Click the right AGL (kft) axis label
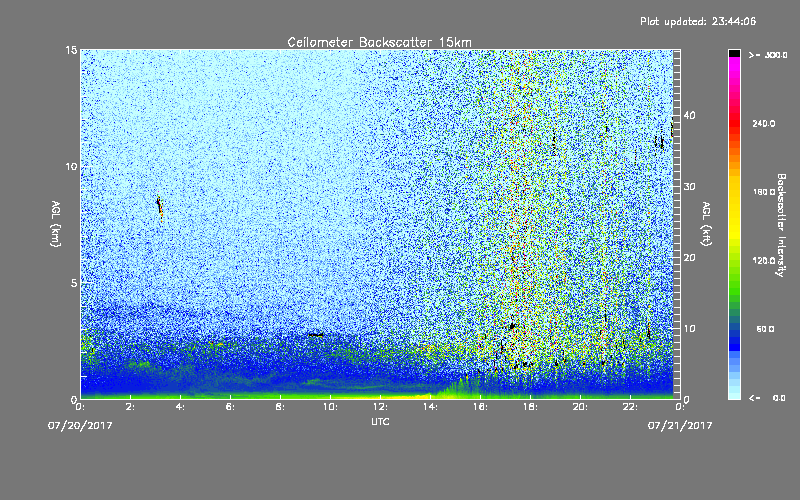The height and width of the screenshot is (500, 800). pyautogui.click(x=706, y=224)
